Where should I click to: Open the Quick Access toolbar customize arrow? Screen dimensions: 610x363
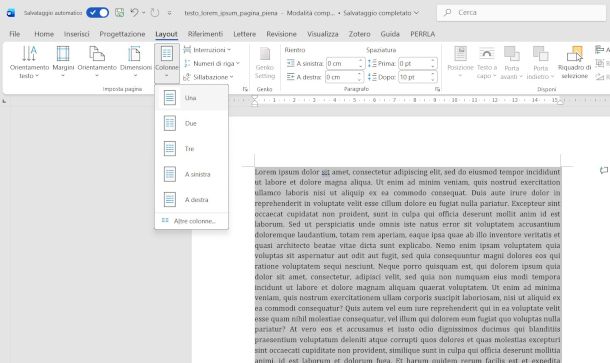170,13
